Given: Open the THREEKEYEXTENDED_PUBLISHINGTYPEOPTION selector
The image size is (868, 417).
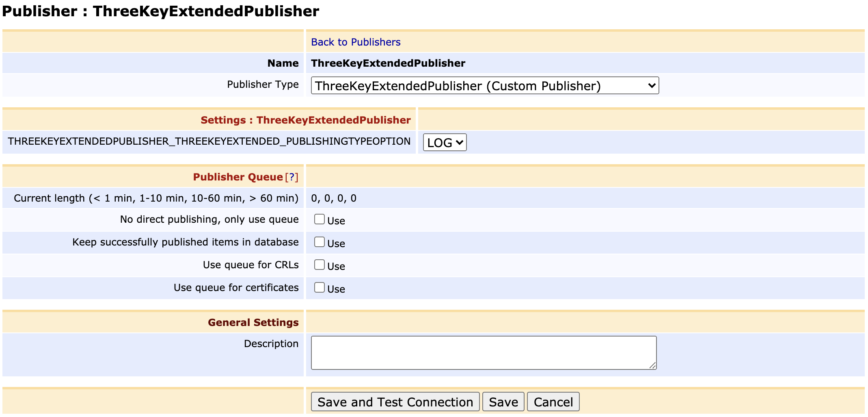Looking at the screenshot, I should point(444,142).
